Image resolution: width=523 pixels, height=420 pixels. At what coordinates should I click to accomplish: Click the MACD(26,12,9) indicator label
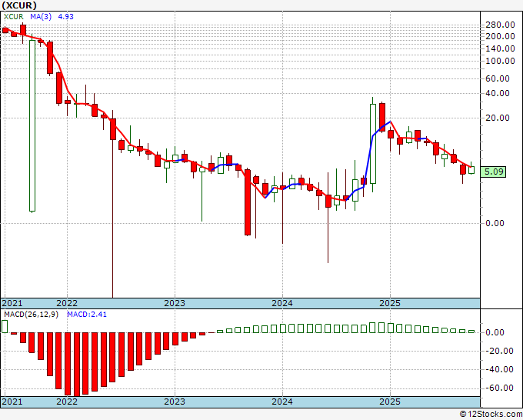click(31, 315)
